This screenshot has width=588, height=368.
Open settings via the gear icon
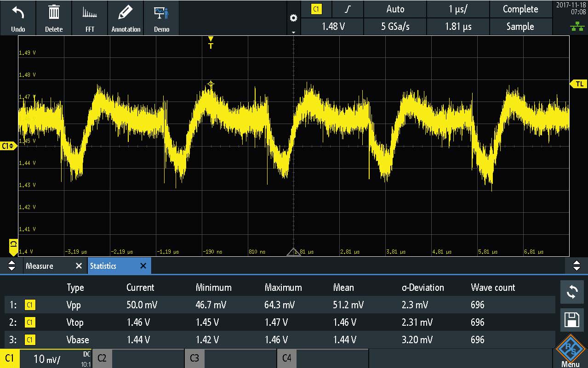[x=293, y=18]
